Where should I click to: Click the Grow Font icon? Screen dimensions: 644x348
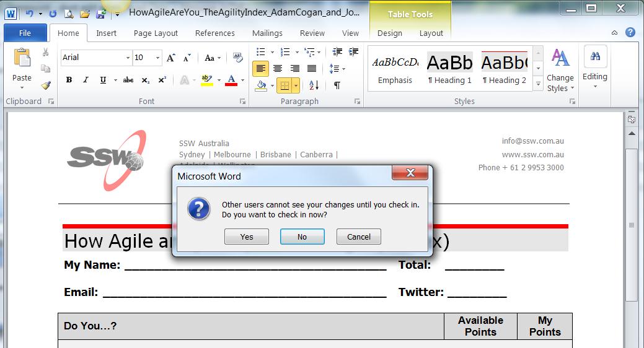pyautogui.click(x=171, y=58)
